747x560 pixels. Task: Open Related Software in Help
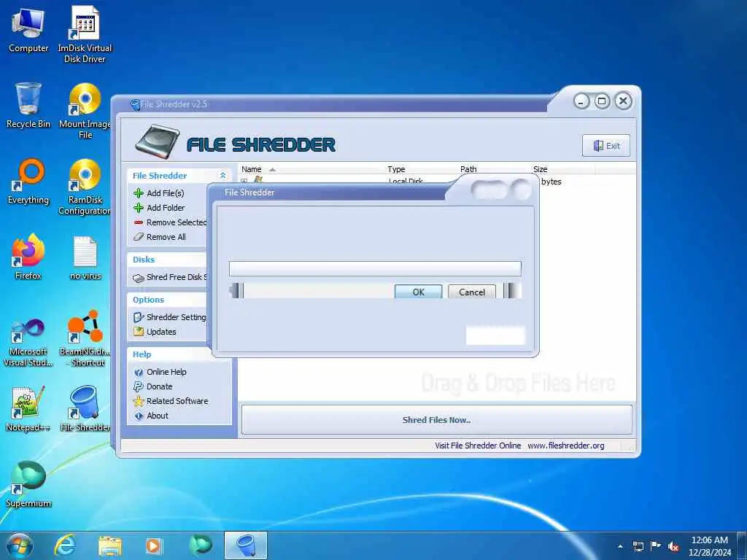(171, 401)
